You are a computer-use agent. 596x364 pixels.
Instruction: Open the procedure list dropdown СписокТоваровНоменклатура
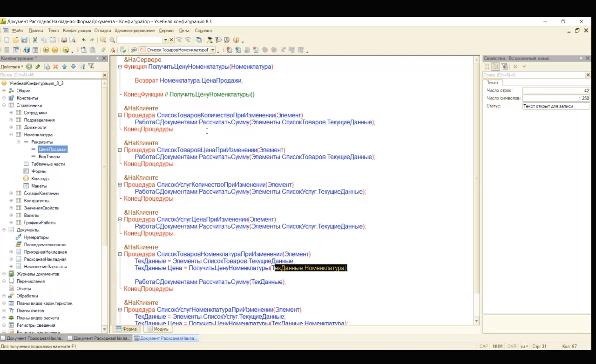(x=213, y=50)
